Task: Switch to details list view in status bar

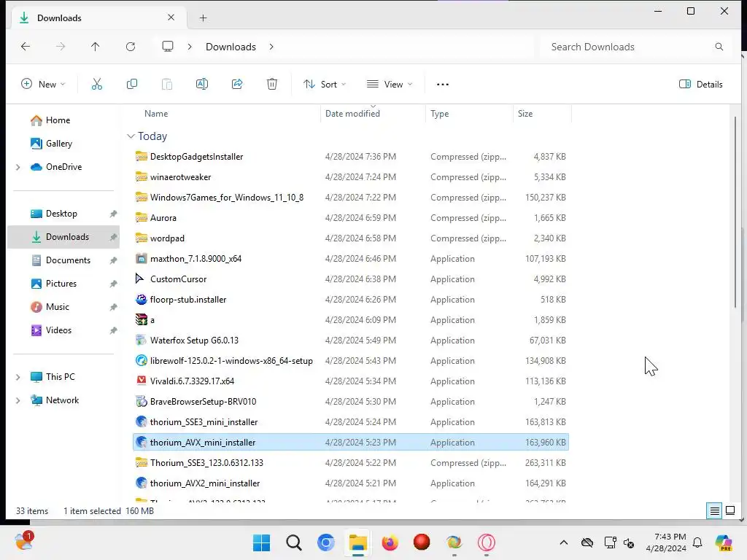Action: tap(715, 511)
